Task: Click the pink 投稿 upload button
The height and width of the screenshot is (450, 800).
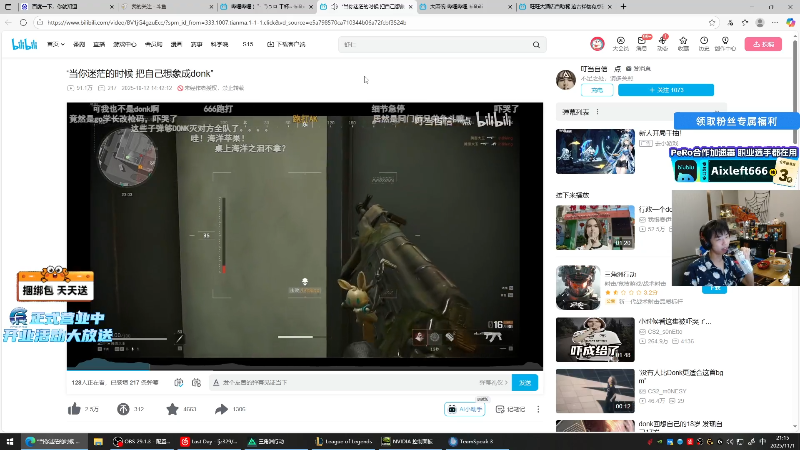Action: click(763, 44)
